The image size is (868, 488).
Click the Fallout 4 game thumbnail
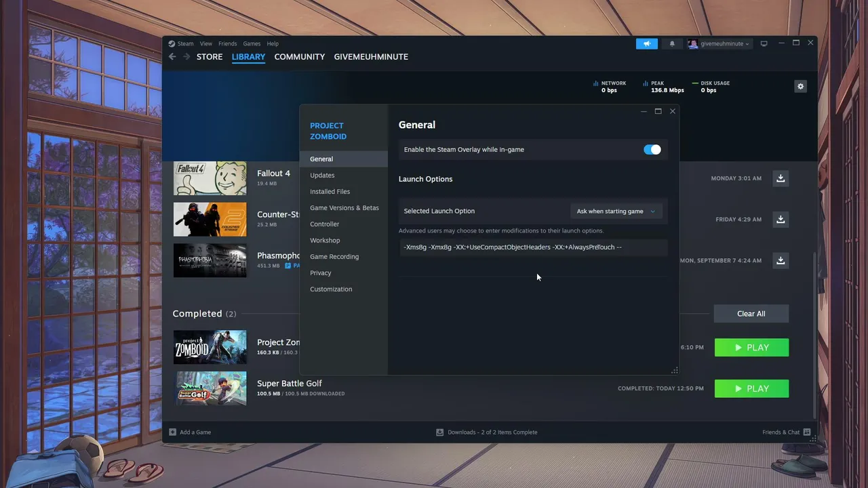pos(210,178)
